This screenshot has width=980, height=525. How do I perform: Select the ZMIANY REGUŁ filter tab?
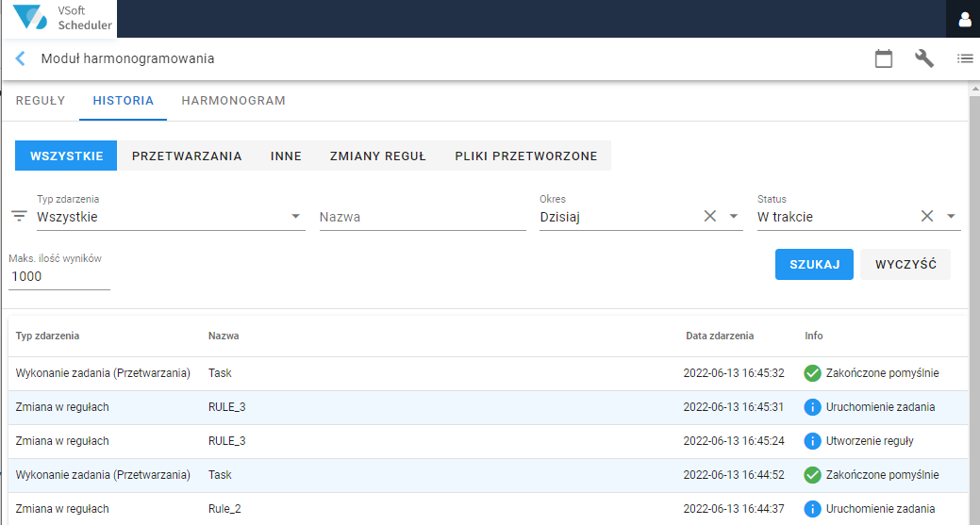[377, 156]
